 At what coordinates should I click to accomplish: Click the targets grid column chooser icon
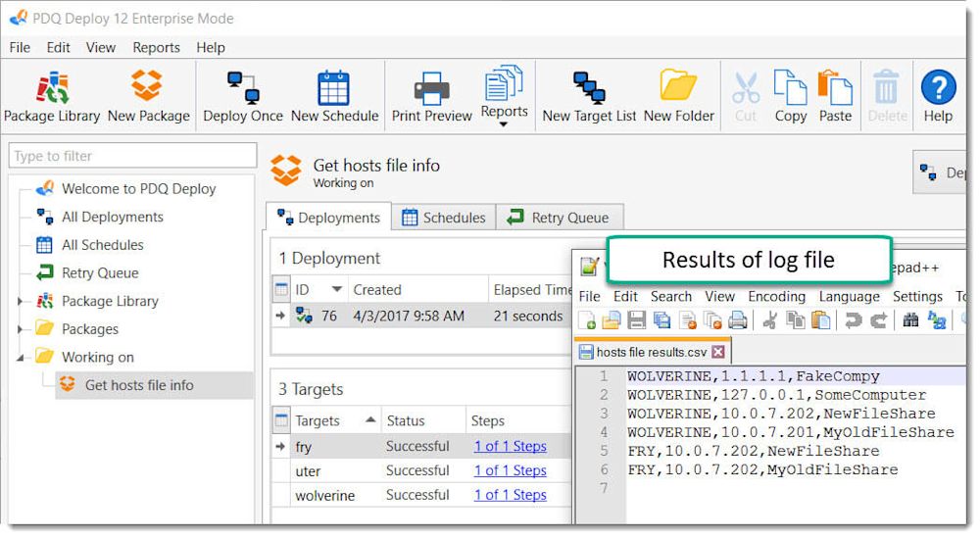(281, 420)
